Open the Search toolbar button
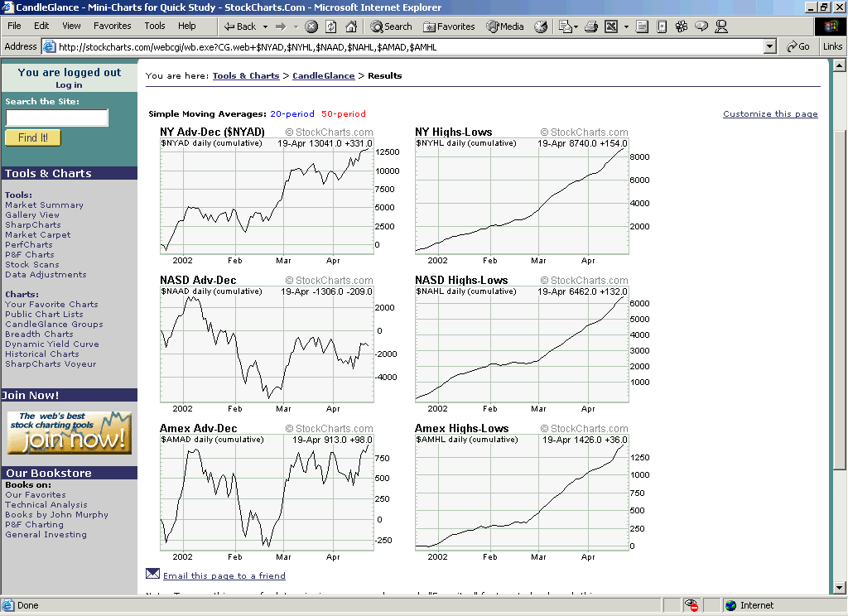Image resolution: width=848 pixels, height=616 pixels. [392, 26]
